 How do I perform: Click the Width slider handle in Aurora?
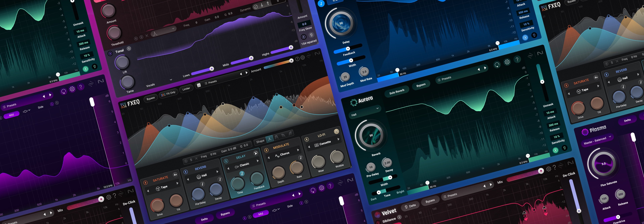390,177
